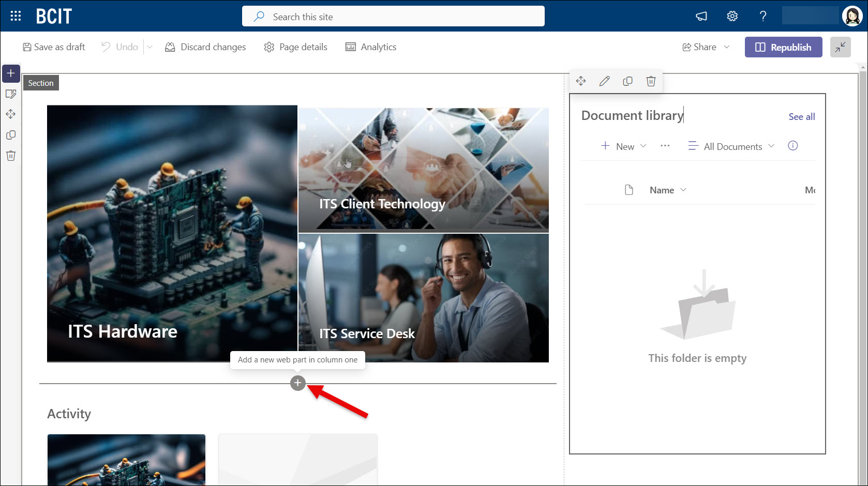
Task: Click Discard changes
Action: coord(205,47)
